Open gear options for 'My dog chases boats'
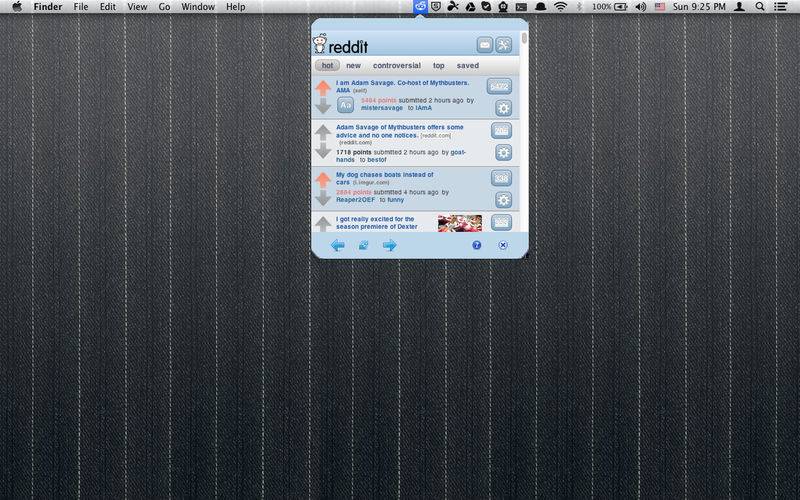800x500 pixels. pos(504,199)
